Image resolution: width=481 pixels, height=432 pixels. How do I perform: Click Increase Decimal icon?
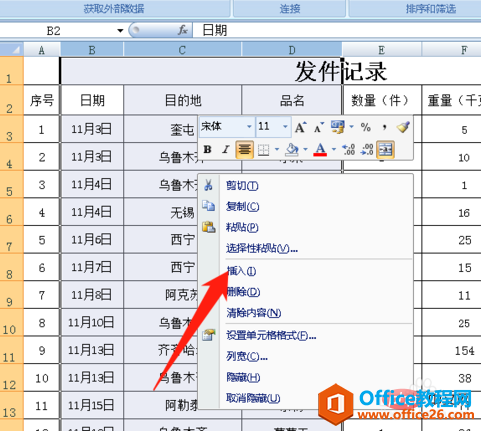pos(349,150)
